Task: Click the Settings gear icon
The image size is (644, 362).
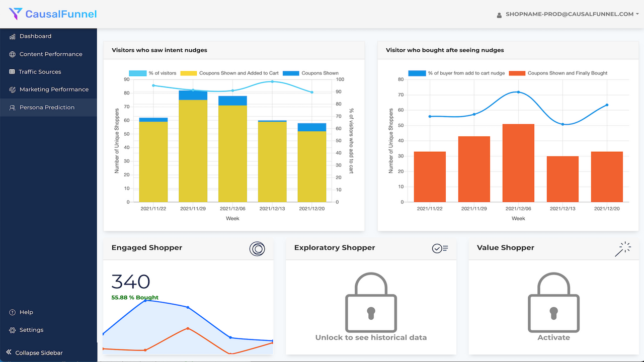Action: tap(13, 330)
